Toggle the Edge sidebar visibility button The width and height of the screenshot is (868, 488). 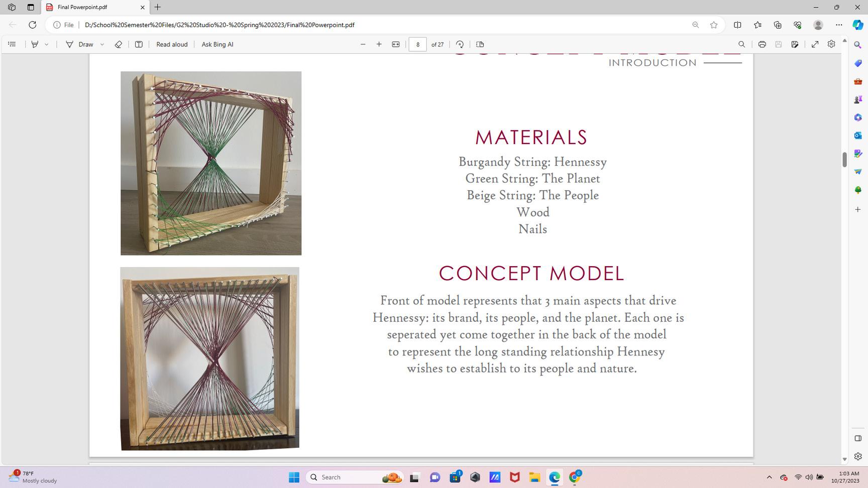pyautogui.click(x=858, y=438)
